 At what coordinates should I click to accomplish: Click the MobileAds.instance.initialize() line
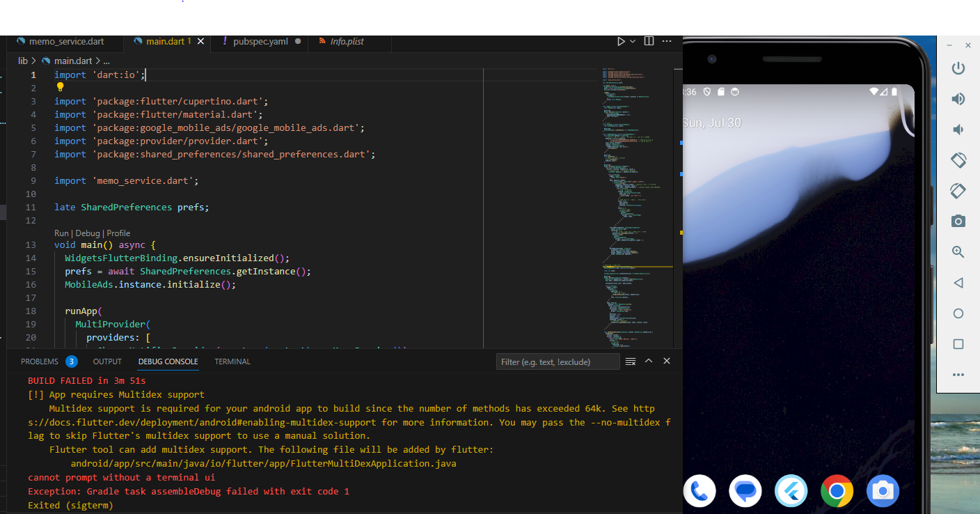pos(150,285)
